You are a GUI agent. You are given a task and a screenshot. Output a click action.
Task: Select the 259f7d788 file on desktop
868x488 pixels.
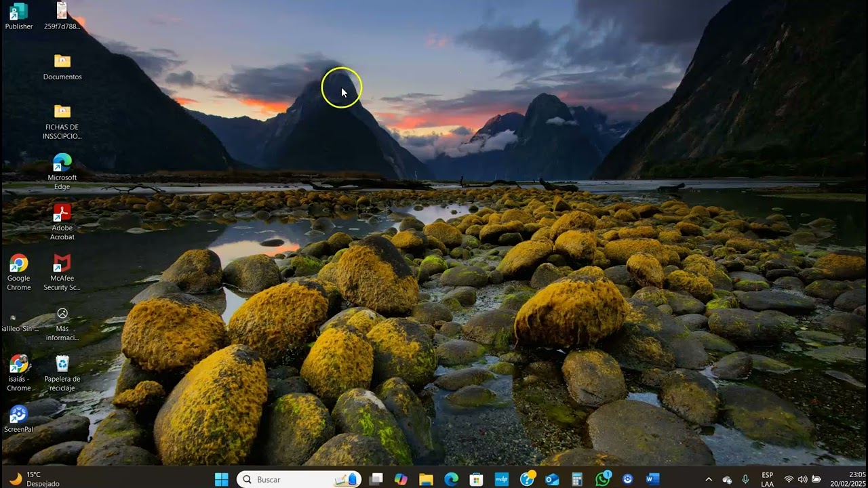pos(62,16)
